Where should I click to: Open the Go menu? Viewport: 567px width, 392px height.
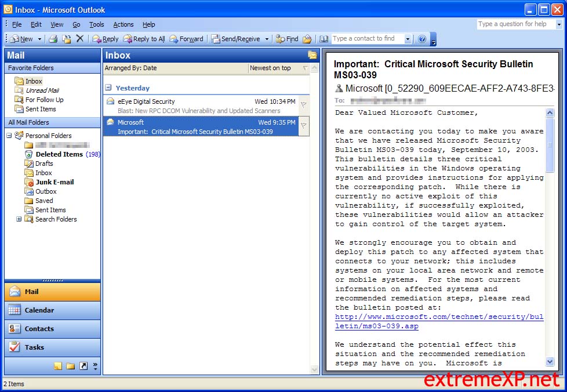(77, 24)
